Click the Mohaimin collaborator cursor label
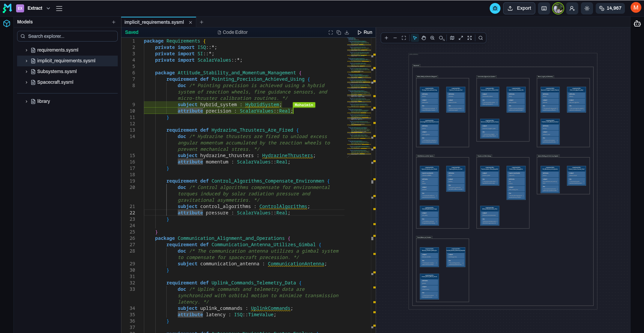 [304, 105]
